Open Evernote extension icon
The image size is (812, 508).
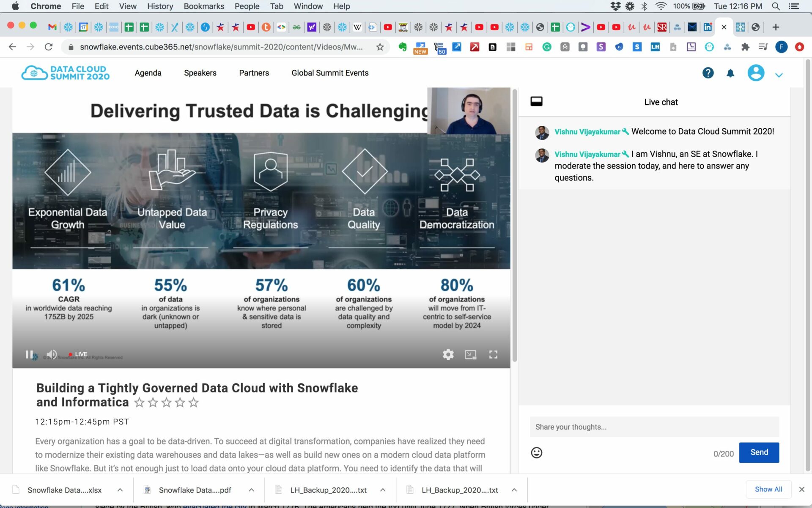pyautogui.click(x=403, y=47)
